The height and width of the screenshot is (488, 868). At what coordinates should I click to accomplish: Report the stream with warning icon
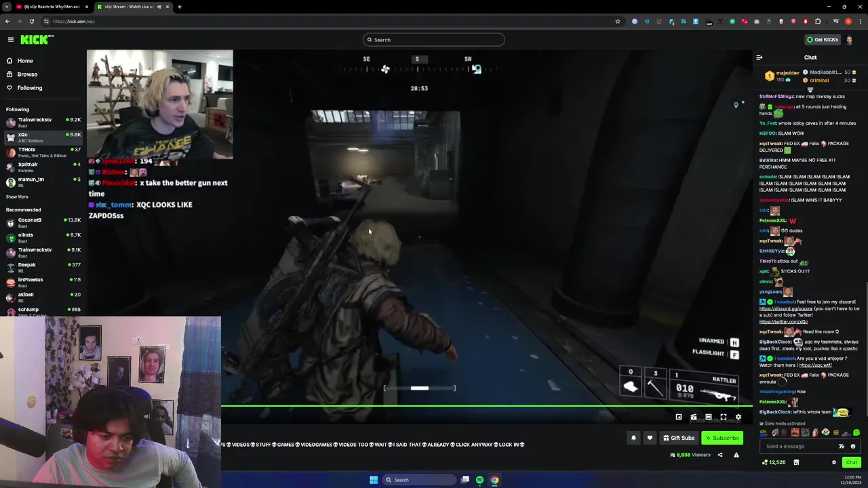pos(736,455)
